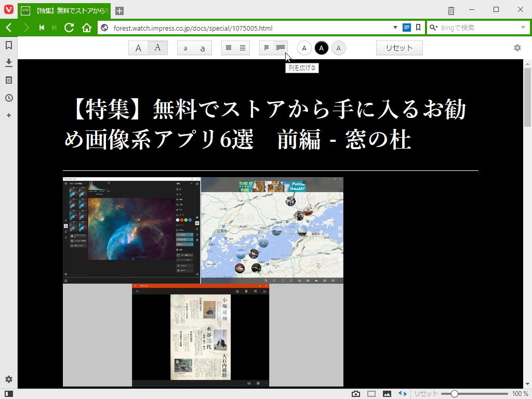Select the sepia reading theme
This screenshot has height=399, width=532.
tap(339, 48)
